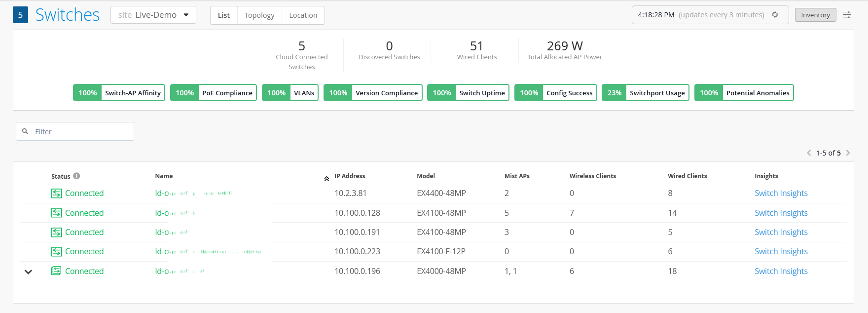Open the table settings sliders icon
868x313 pixels.
(847, 15)
